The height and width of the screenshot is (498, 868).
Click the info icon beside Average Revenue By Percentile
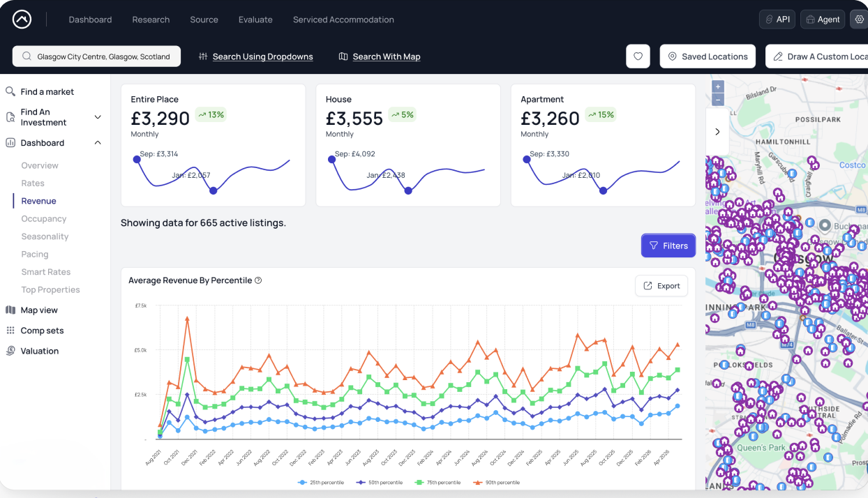[x=258, y=280]
